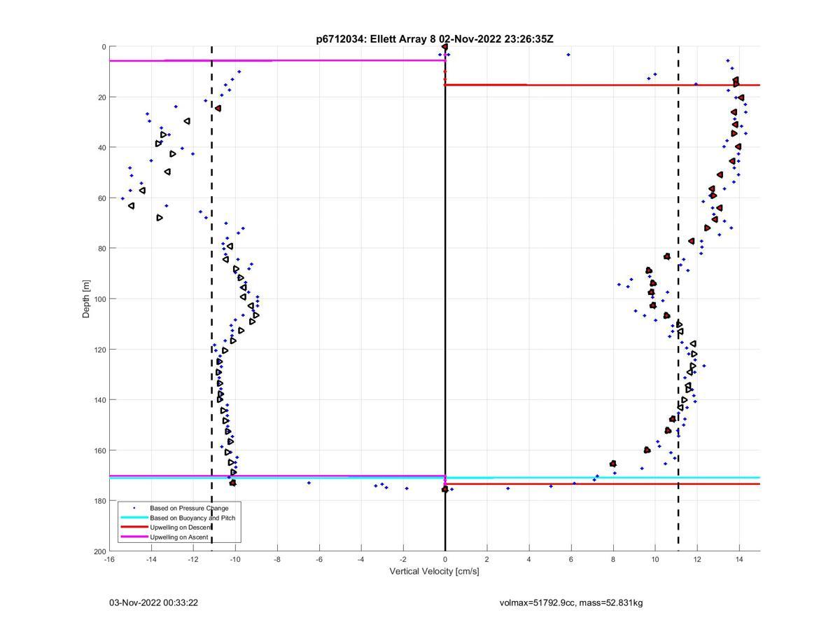
Task: Click the velocity axis tick label -4
Action: pyautogui.click(x=361, y=559)
